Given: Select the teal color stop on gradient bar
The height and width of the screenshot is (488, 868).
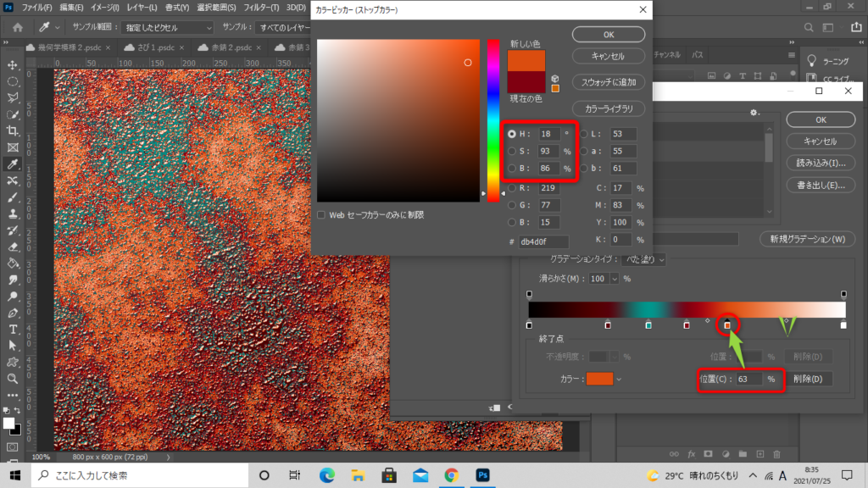Looking at the screenshot, I should pyautogui.click(x=648, y=325).
